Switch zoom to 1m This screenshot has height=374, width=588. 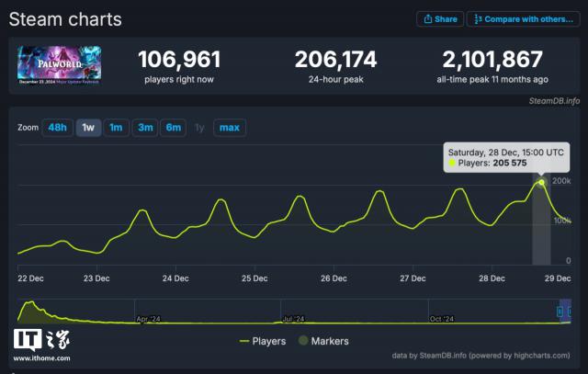pos(116,128)
